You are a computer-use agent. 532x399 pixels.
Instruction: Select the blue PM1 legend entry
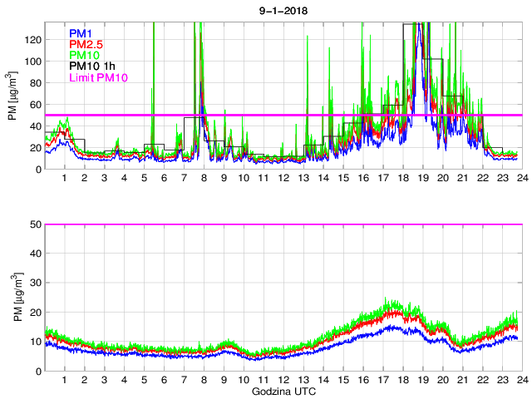(x=81, y=33)
